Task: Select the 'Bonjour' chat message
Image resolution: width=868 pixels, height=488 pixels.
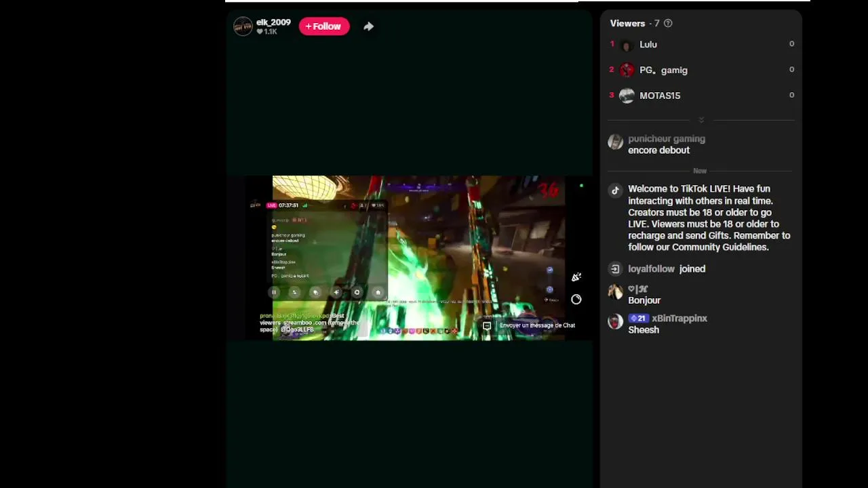Action: pyautogui.click(x=644, y=300)
